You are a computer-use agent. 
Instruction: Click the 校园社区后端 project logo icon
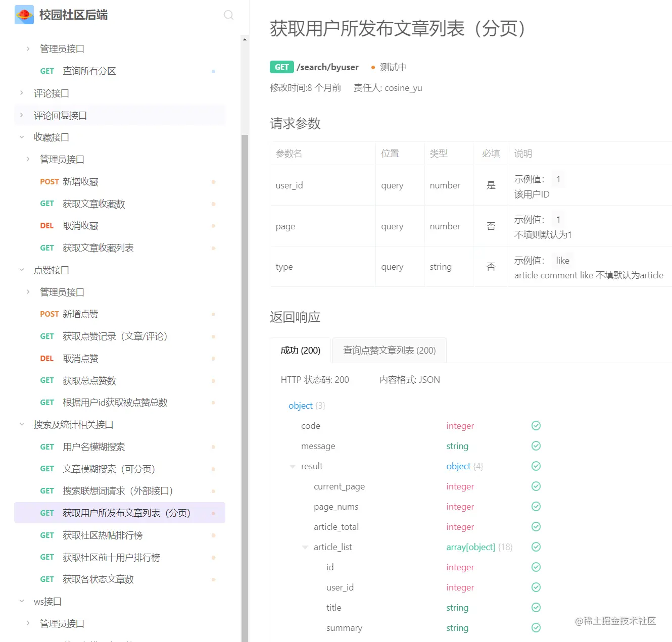click(x=24, y=15)
